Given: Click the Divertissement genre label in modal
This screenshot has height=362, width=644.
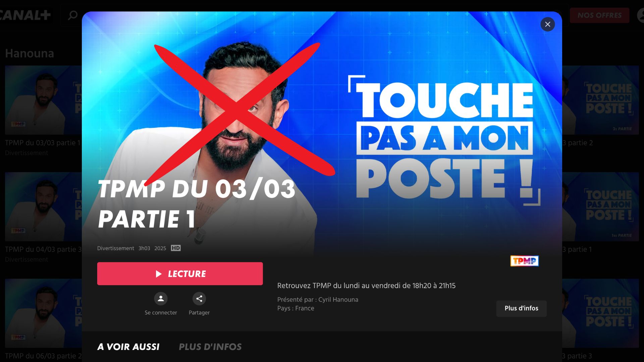Looking at the screenshot, I should click(x=116, y=248).
